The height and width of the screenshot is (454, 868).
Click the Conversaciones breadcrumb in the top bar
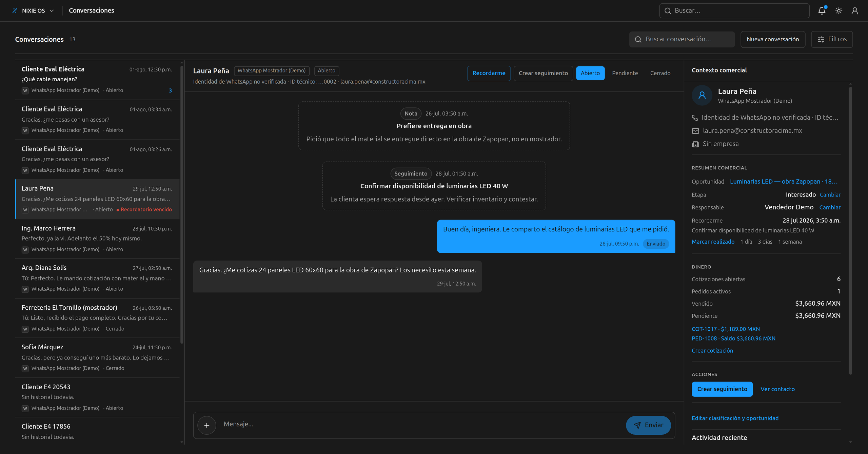(92, 11)
